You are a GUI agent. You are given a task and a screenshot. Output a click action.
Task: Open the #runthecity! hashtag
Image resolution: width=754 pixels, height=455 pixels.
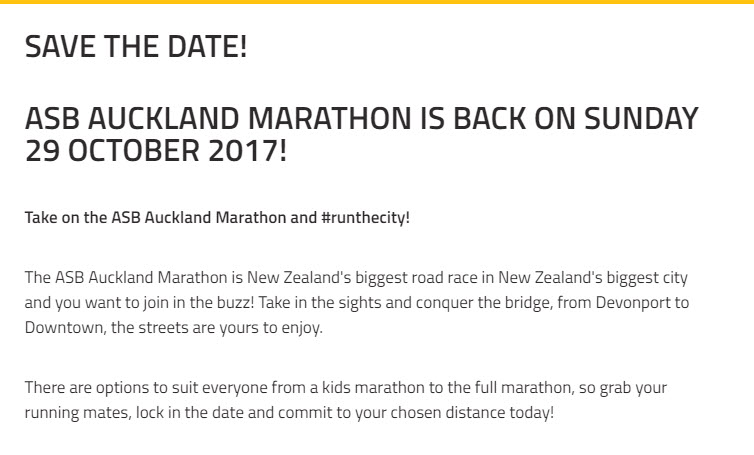click(x=365, y=217)
